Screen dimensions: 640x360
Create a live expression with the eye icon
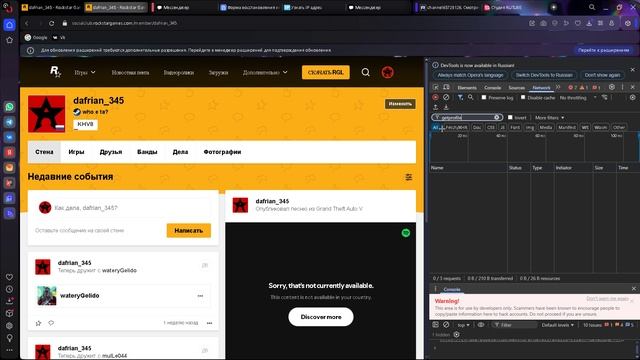481,325
